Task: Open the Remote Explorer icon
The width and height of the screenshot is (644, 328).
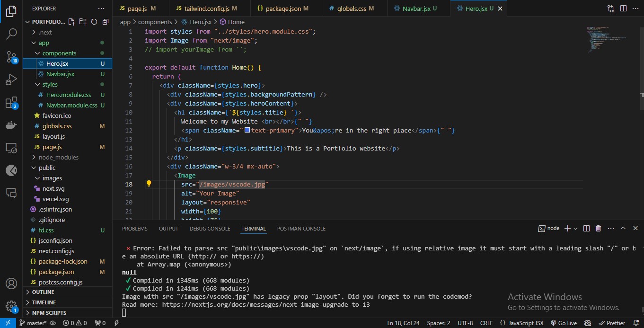Action: coord(11,148)
